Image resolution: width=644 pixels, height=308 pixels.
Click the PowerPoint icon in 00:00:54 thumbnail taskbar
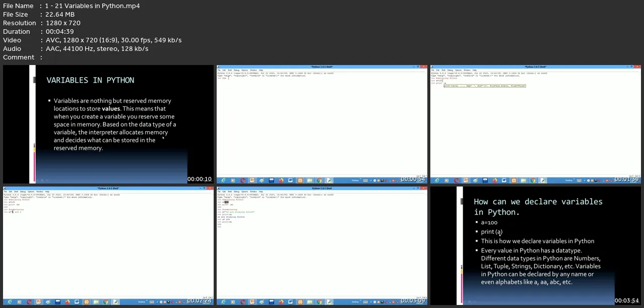pos(252,180)
